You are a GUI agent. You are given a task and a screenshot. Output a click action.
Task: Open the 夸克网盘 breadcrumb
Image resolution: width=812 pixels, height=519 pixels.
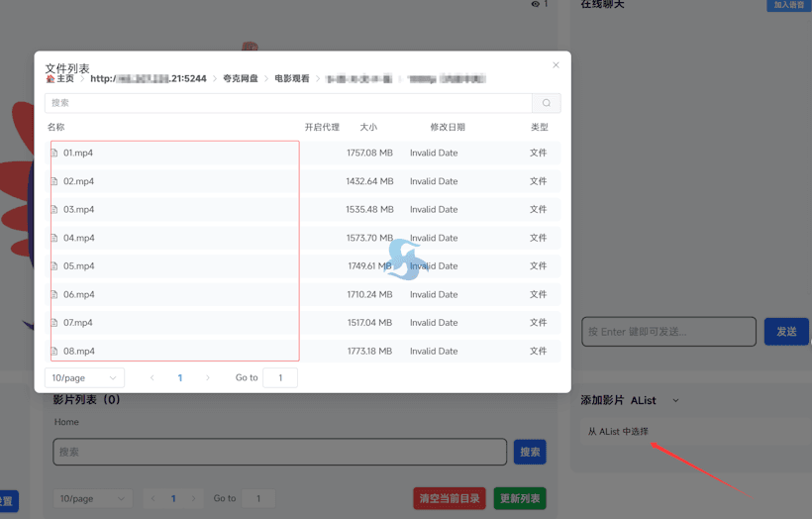[x=241, y=78]
